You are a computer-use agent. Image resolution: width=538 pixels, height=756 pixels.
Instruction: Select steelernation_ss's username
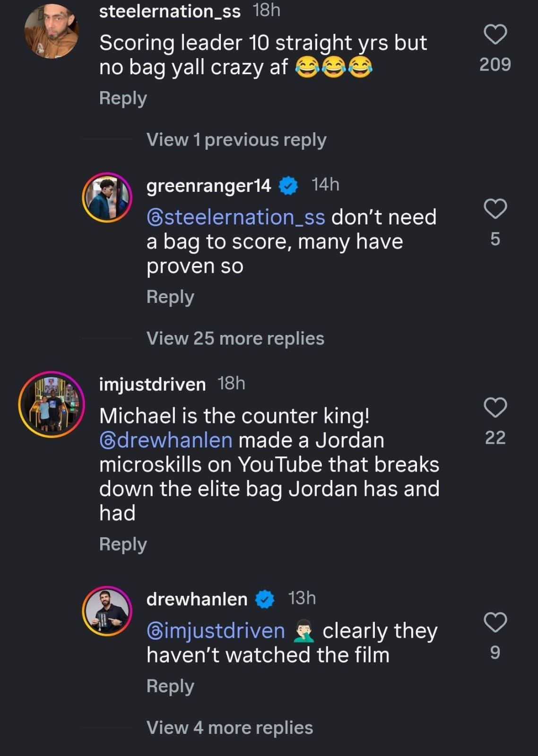pos(171,11)
